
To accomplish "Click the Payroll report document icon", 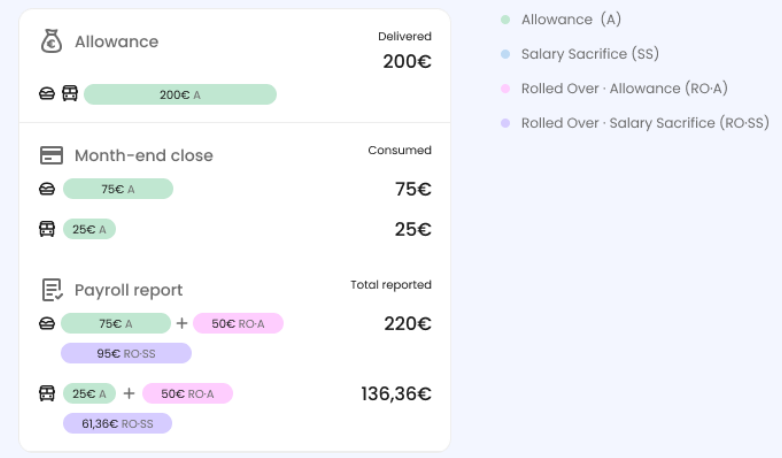I will (x=52, y=290).
